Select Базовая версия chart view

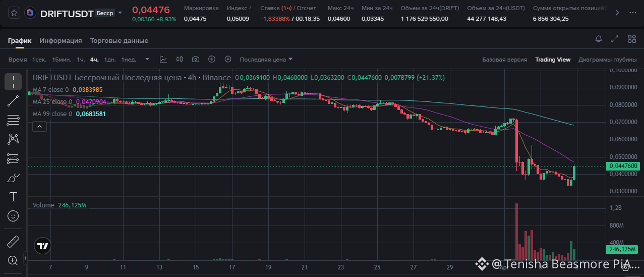pyautogui.click(x=505, y=60)
